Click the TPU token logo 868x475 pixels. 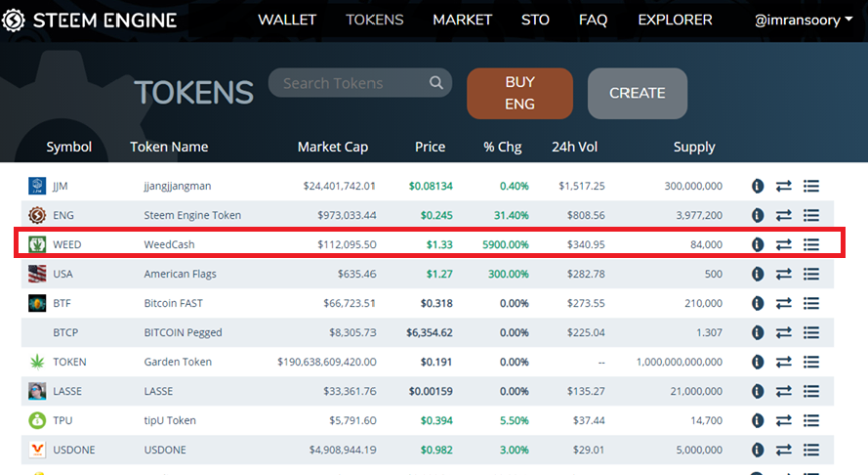pyautogui.click(x=37, y=420)
